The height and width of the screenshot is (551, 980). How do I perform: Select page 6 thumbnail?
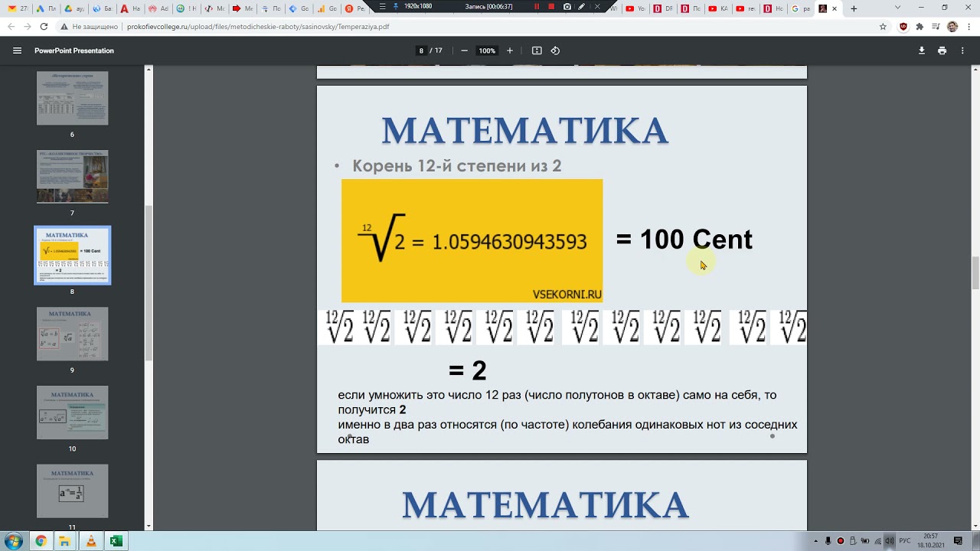(73, 98)
